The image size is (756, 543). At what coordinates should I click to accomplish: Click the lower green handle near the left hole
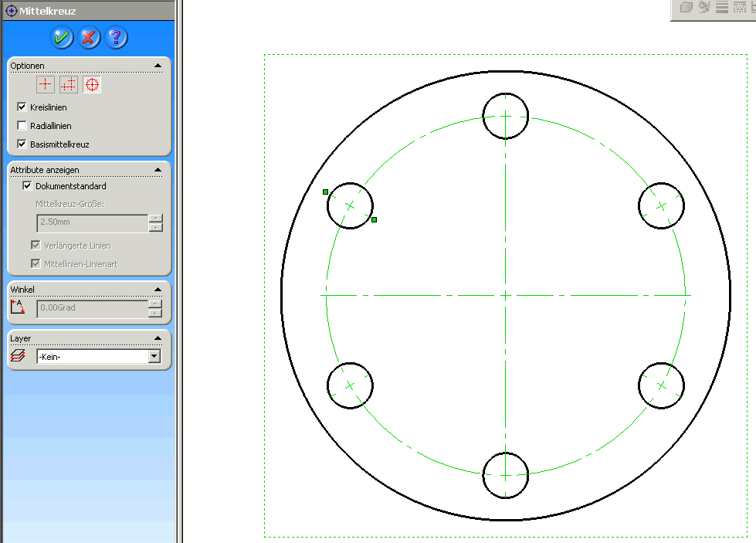(375, 219)
